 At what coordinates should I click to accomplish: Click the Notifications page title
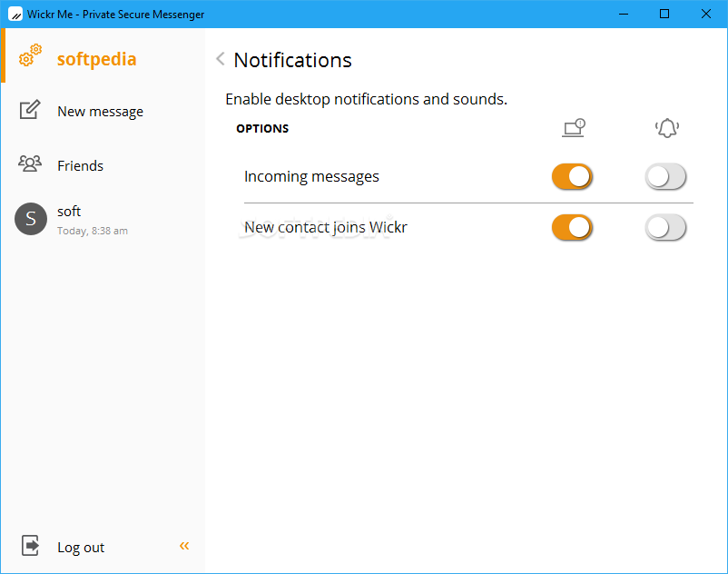pyautogui.click(x=292, y=60)
